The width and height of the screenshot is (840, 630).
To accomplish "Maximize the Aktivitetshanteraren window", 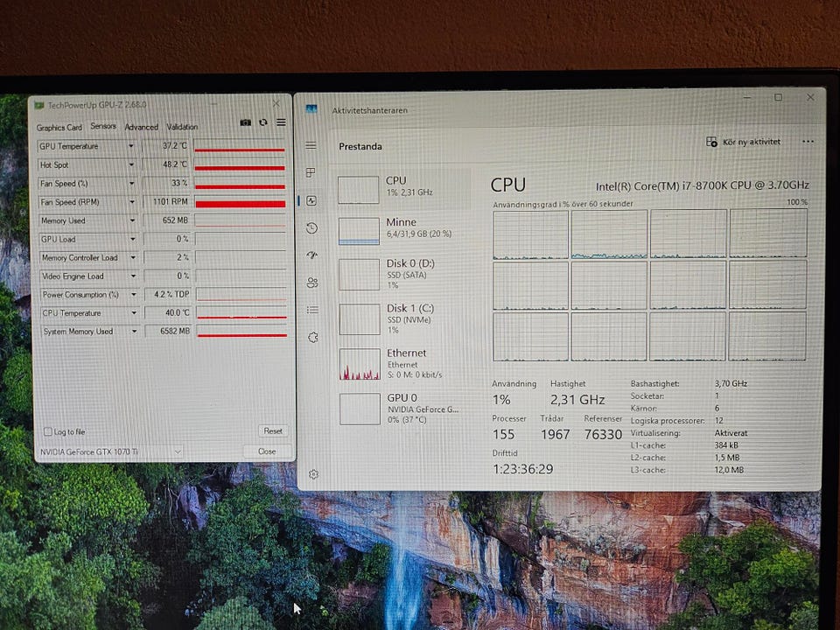I will pos(778,97).
